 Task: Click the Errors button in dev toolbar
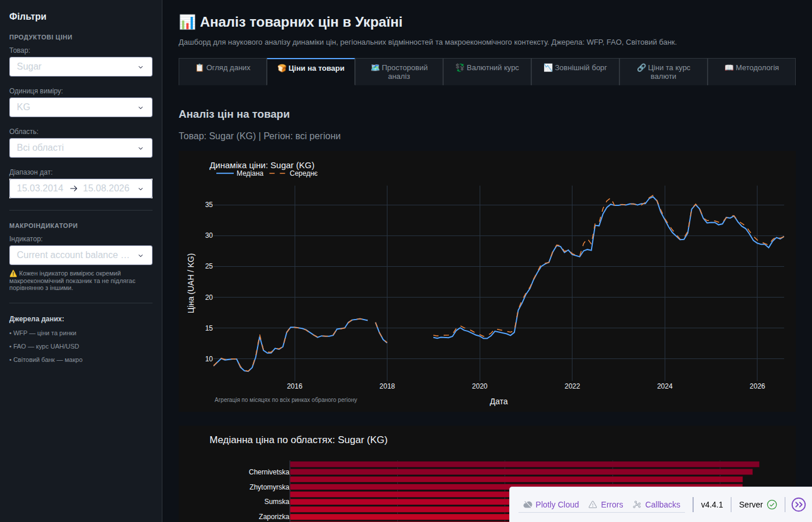click(x=606, y=505)
